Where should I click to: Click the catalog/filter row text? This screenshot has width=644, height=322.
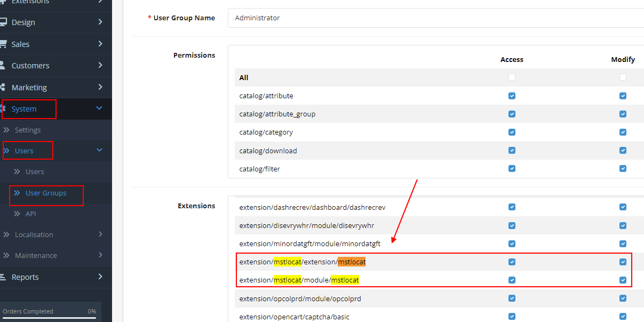(x=260, y=169)
